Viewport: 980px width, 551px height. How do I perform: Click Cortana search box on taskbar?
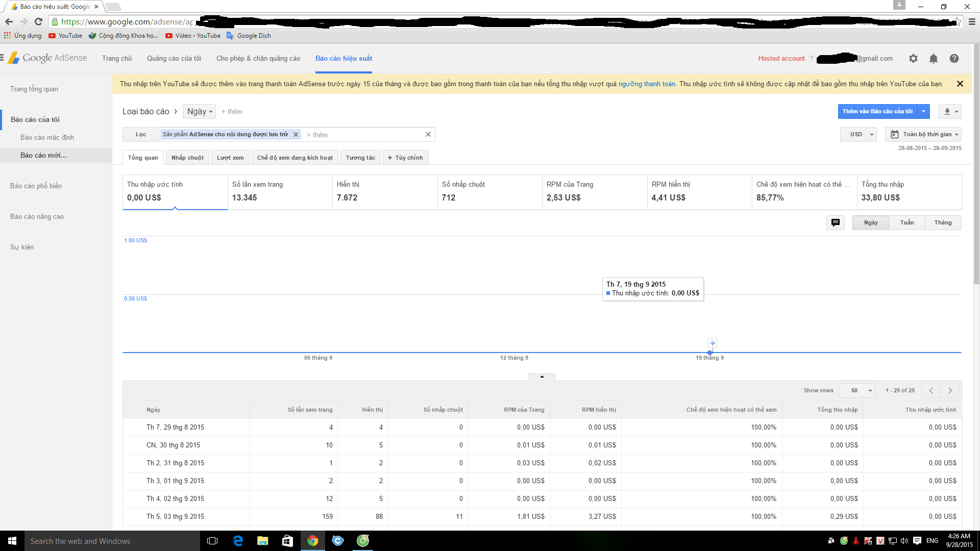(112, 541)
